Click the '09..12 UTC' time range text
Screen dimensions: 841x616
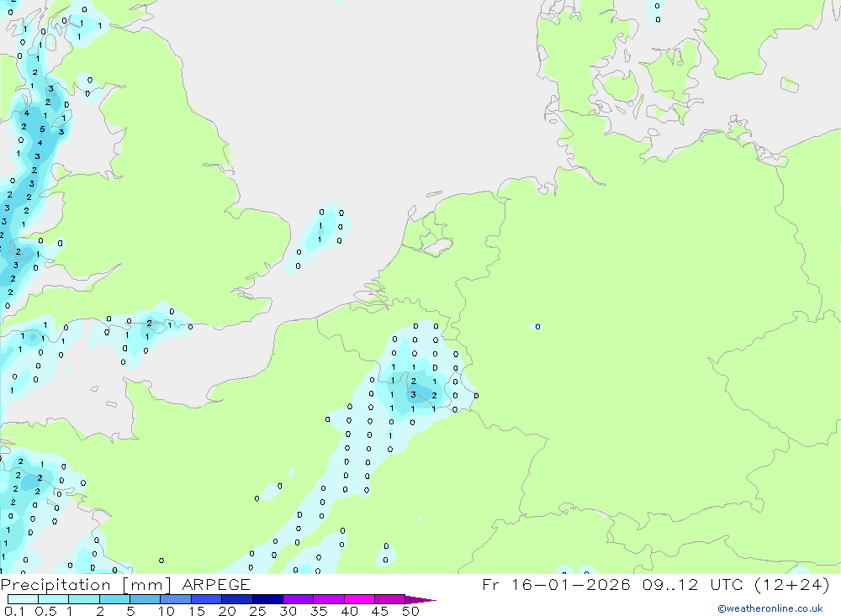click(x=693, y=584)
